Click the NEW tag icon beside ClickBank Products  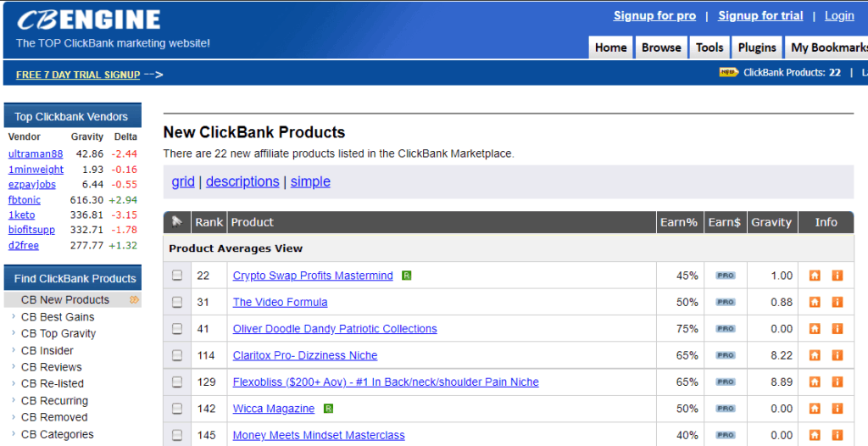pyautogui.click(x=728, y=72)
